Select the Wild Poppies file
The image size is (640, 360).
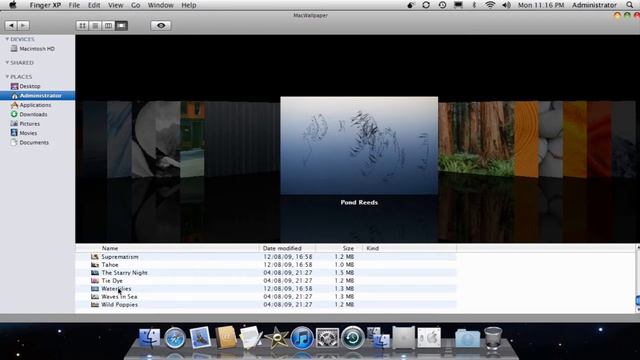266,304
